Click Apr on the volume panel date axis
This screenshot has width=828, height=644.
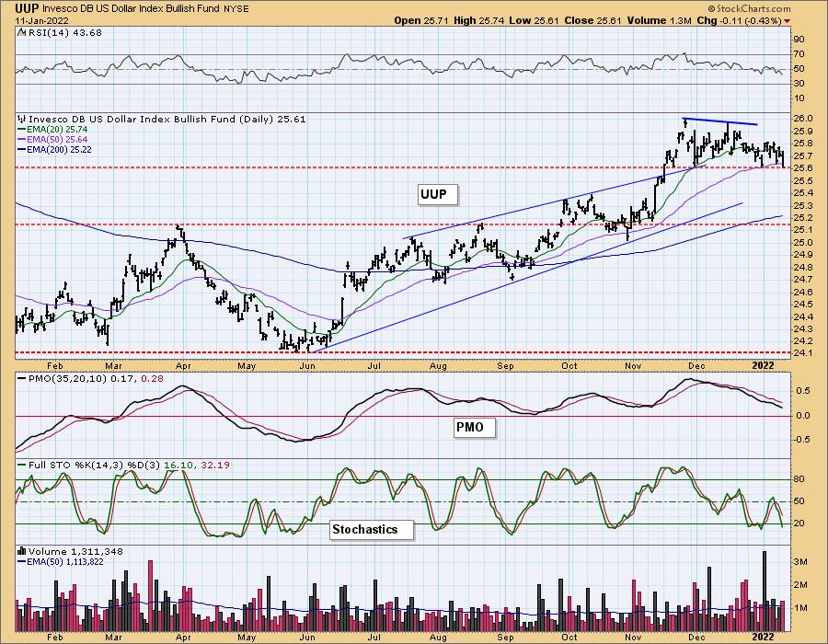tap(183, 638)
